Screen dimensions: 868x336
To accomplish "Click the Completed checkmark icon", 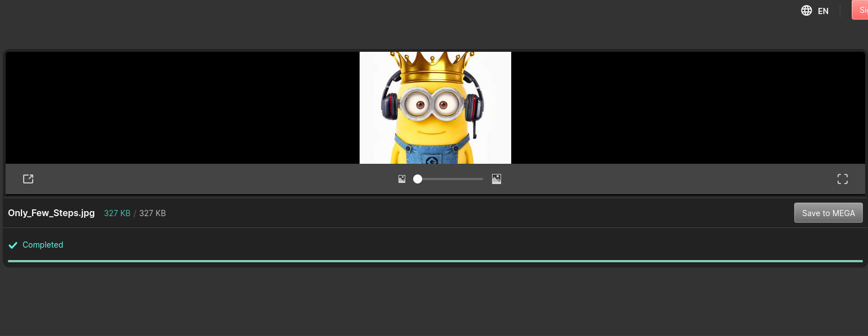I will click(13, 245).
